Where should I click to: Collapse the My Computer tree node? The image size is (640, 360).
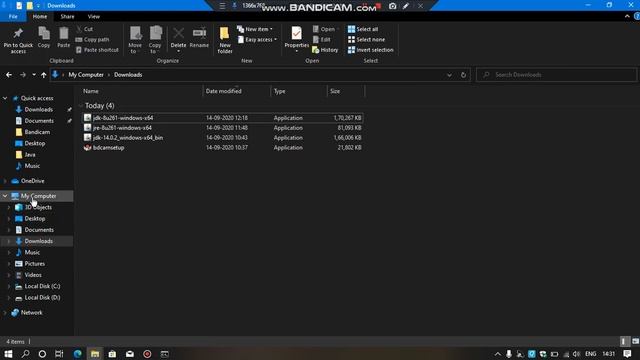pos(5,196)
